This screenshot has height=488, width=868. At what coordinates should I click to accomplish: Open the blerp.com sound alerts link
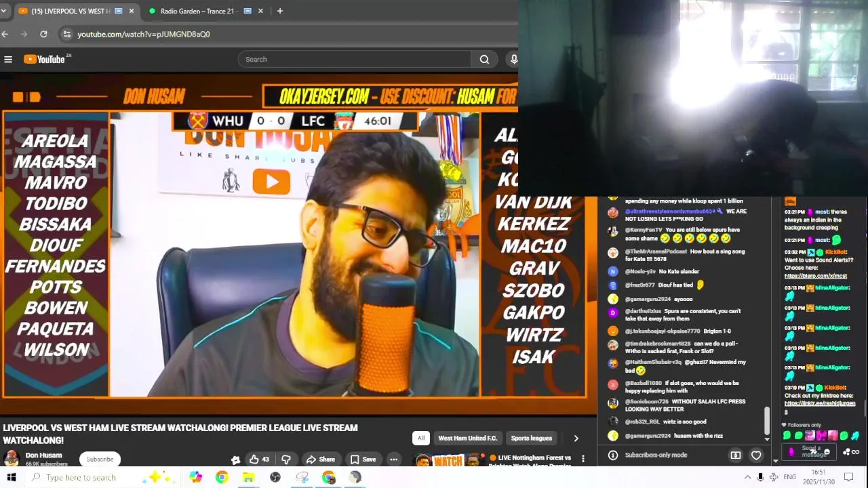point(816,276)
